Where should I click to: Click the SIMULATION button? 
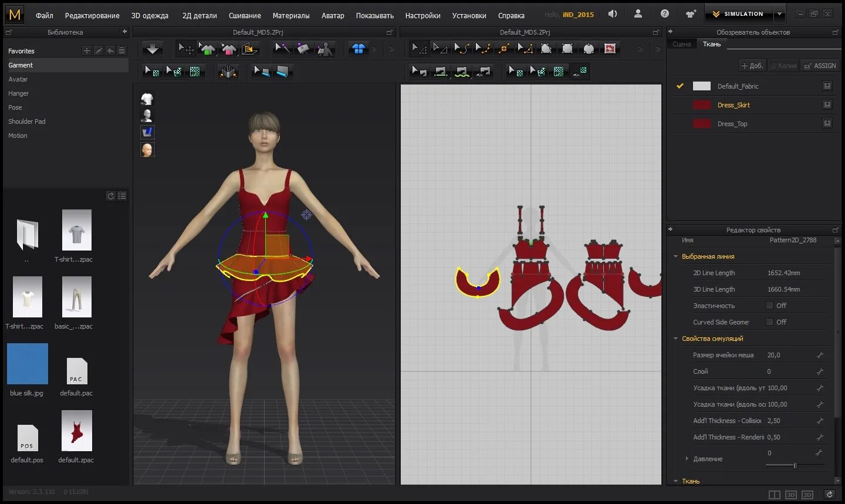tap(739, 14)
